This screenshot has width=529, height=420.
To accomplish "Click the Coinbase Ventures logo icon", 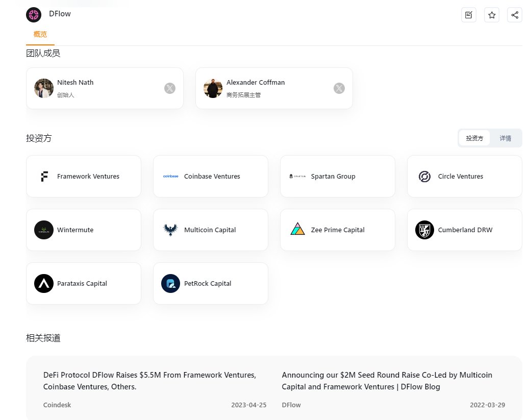I will pyautogui.click(x=171, y=176).
